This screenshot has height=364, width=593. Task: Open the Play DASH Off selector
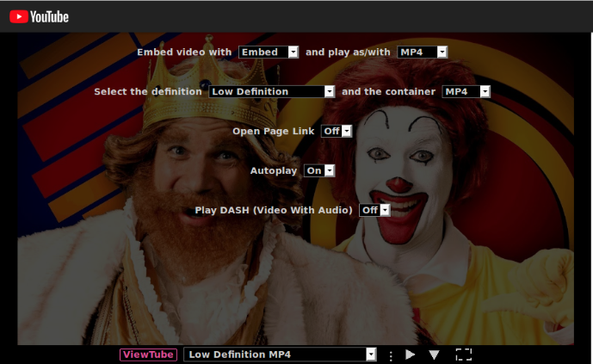coord(374,210)
